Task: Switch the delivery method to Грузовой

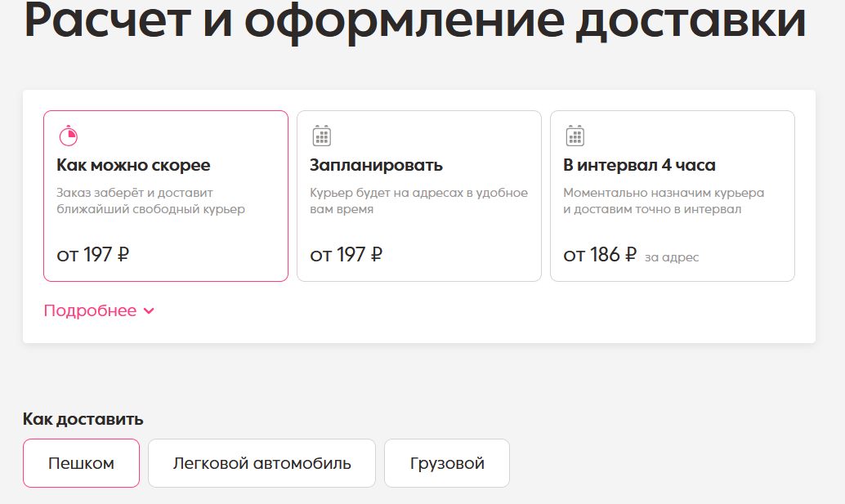Action: point(446,463)
